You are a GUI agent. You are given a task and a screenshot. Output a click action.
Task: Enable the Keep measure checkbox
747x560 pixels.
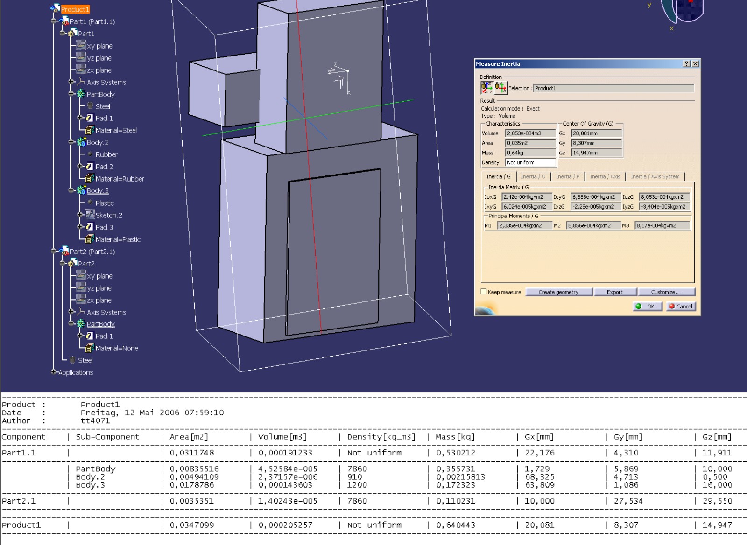[484, 292]
